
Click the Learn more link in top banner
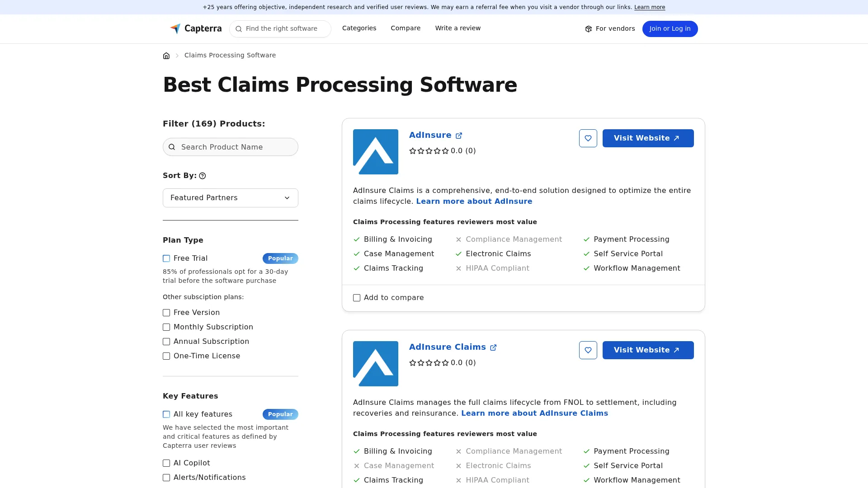click(x=649, y=7)
